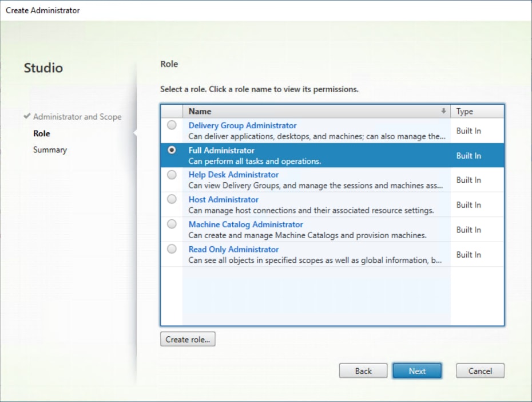Screen dimensions: 532x402
Task: Click checkmark beside Administrator and Scope
Action: point(27,116)
